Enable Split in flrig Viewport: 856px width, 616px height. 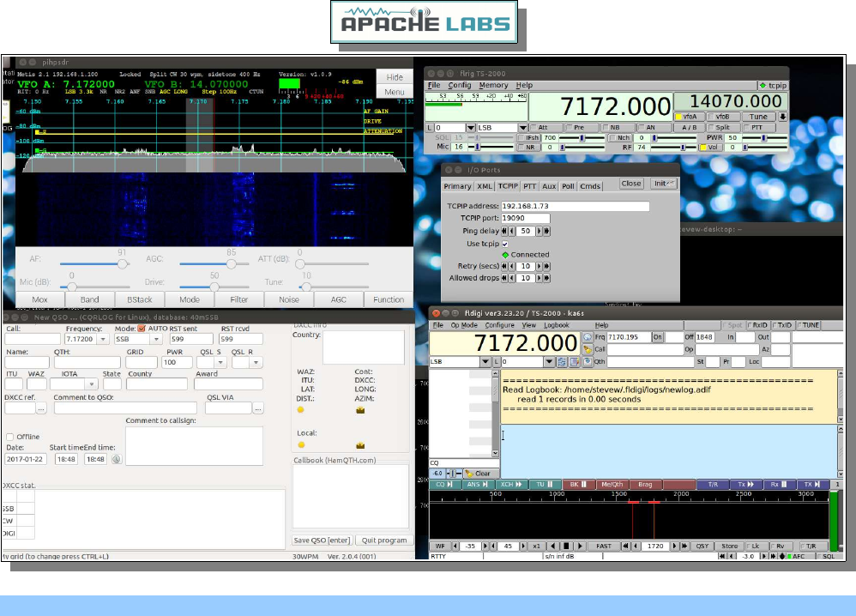pyautogui.click(x=723, y=127)
